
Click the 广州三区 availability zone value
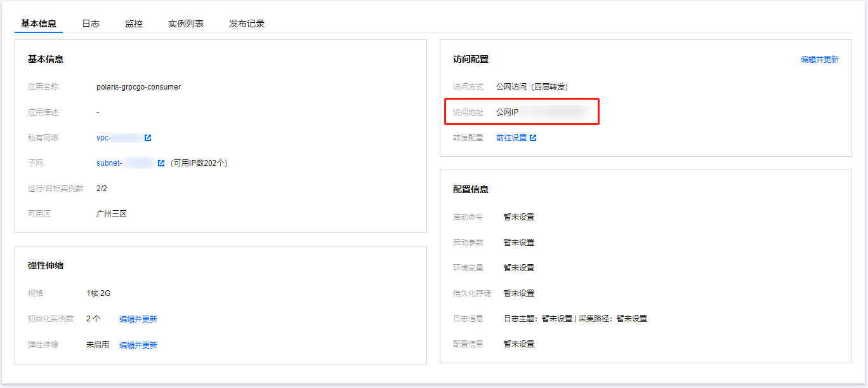click(x=112, y=214)
